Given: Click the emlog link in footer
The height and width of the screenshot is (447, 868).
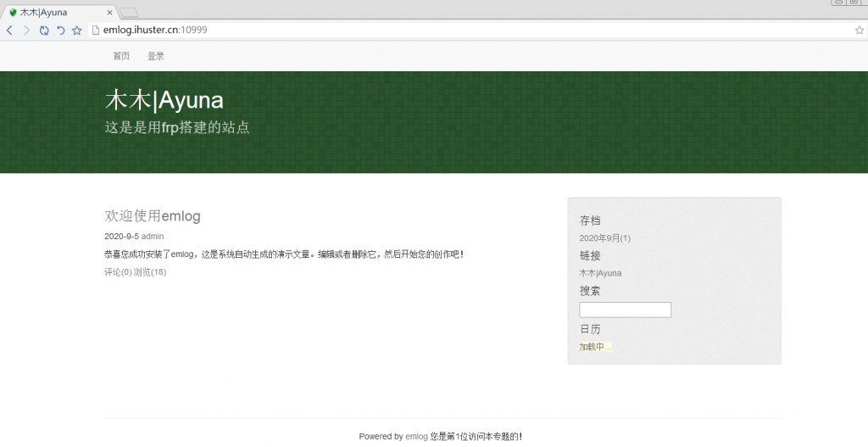Looking at the screenshot, I should click(x=416, y=437).
